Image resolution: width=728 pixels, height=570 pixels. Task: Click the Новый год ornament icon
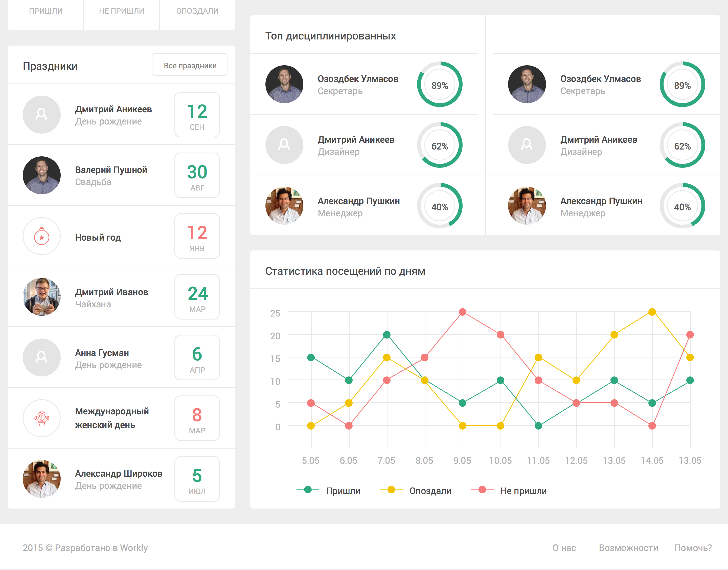click(x=42, y=236)
